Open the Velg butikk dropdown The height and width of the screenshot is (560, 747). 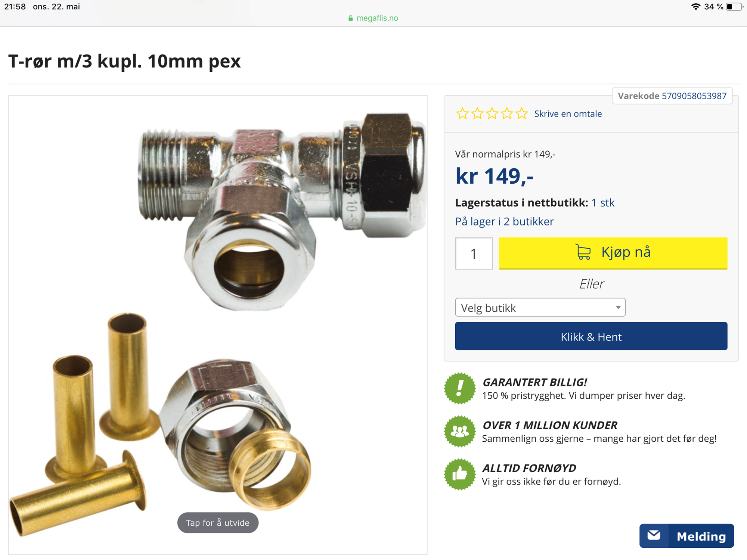[x=540, y=307]
